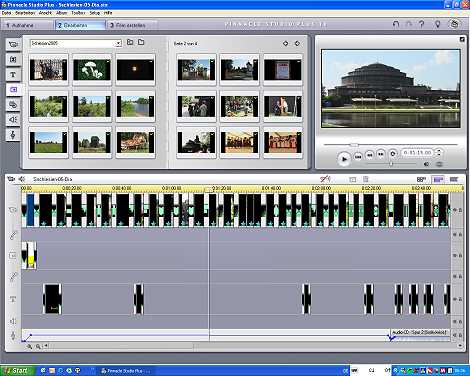Open the video toolbox above timeline
The image size is (470, 376).
pyautogui.click(x=11, y=179)
